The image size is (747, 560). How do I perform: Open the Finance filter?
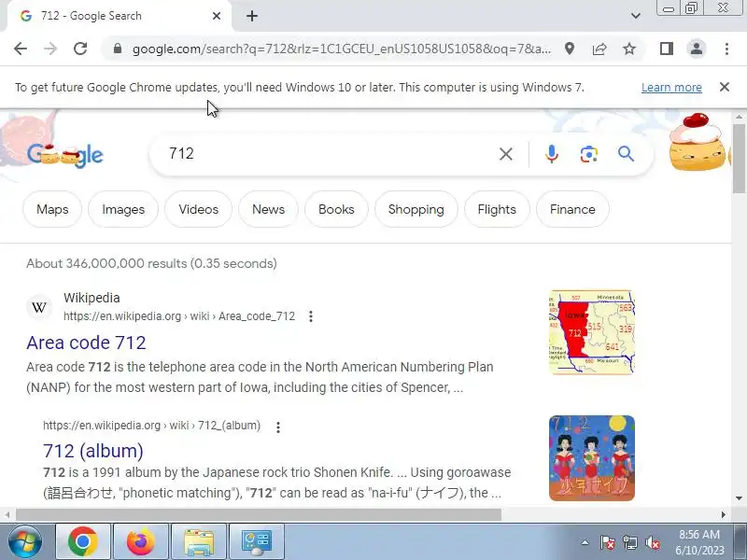click(572, 209)
